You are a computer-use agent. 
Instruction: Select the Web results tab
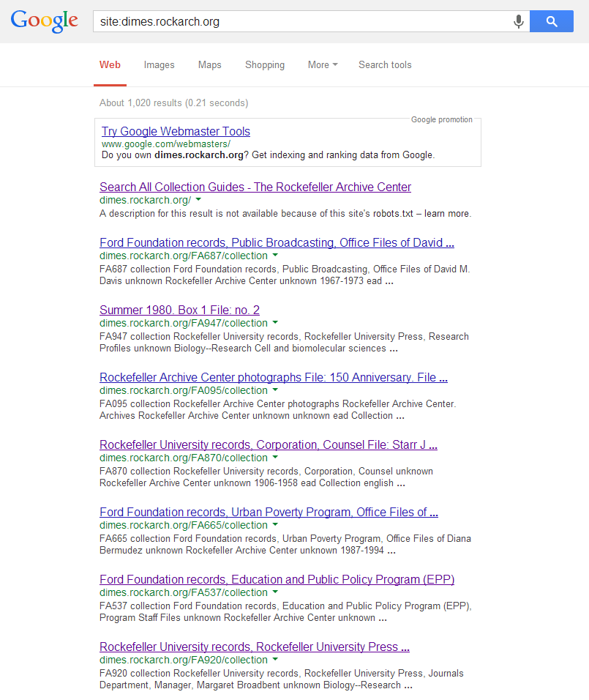110,64
